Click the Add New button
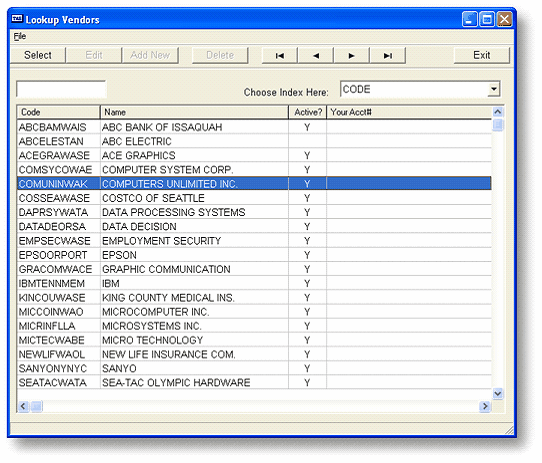The width and height of the screenshot is (542, 463). (150, 55)
